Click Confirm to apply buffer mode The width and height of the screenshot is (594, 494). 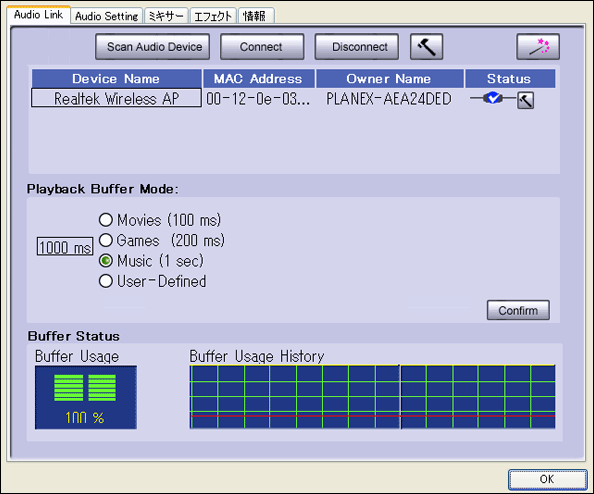tap(518, 310)
